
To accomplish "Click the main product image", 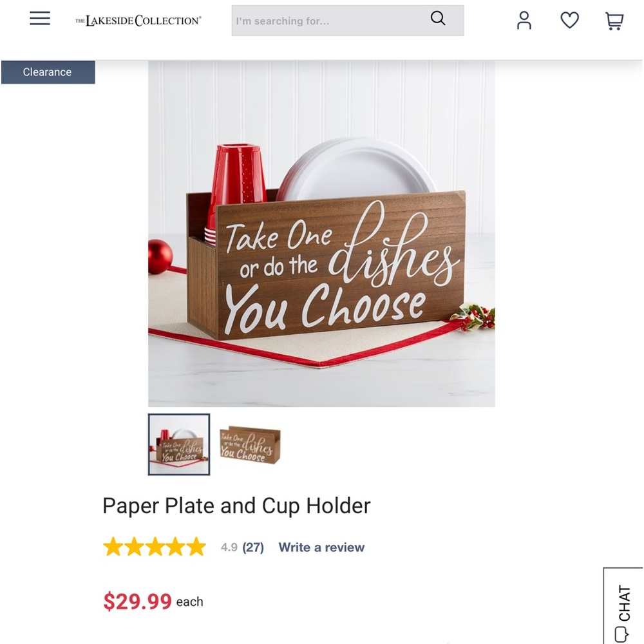I will [321, 234].
